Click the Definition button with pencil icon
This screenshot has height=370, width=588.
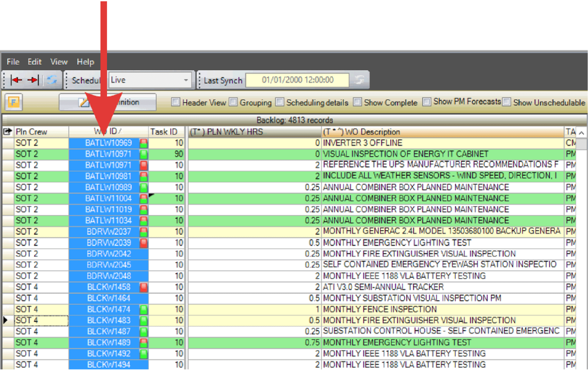(108, 102)
